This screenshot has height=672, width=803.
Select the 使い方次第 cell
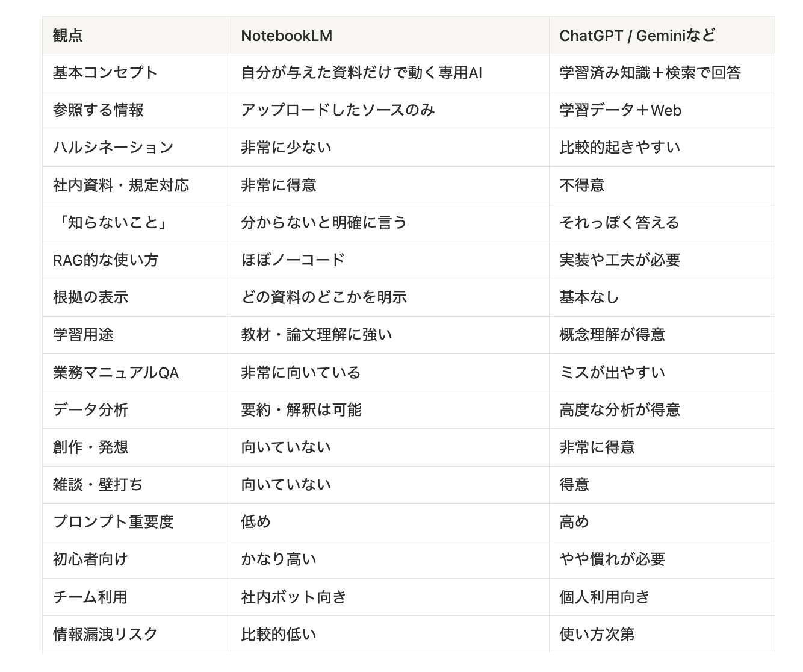(597, 634)
